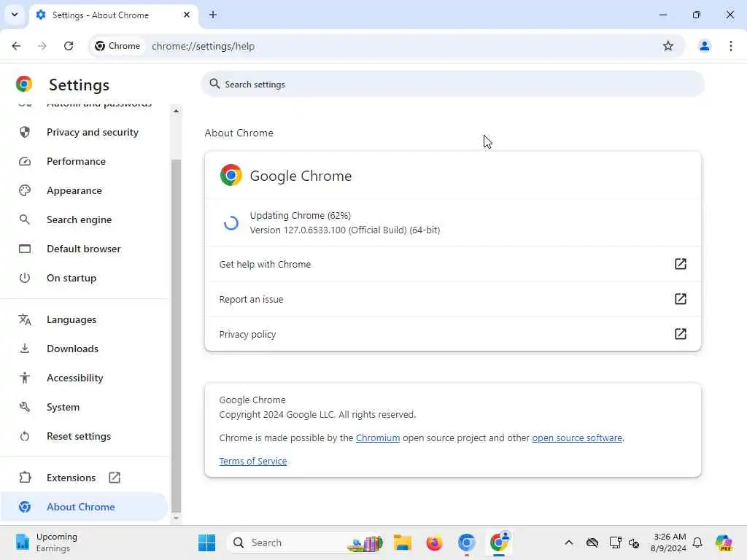The width and height of the screenshot is (747, 560).
Task: Click the About Chrome logo icon in sidebar
Action: pos(25,507)
